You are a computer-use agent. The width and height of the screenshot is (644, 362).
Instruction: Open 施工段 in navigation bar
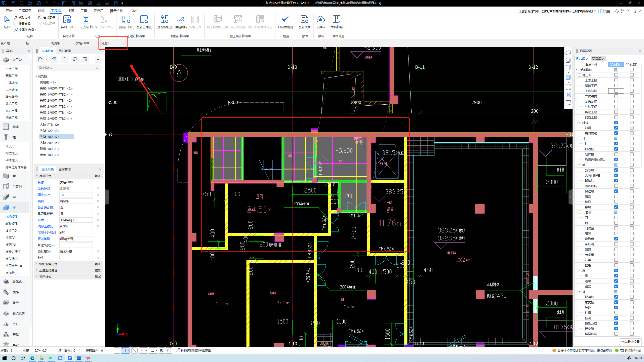tap(15, 60)
